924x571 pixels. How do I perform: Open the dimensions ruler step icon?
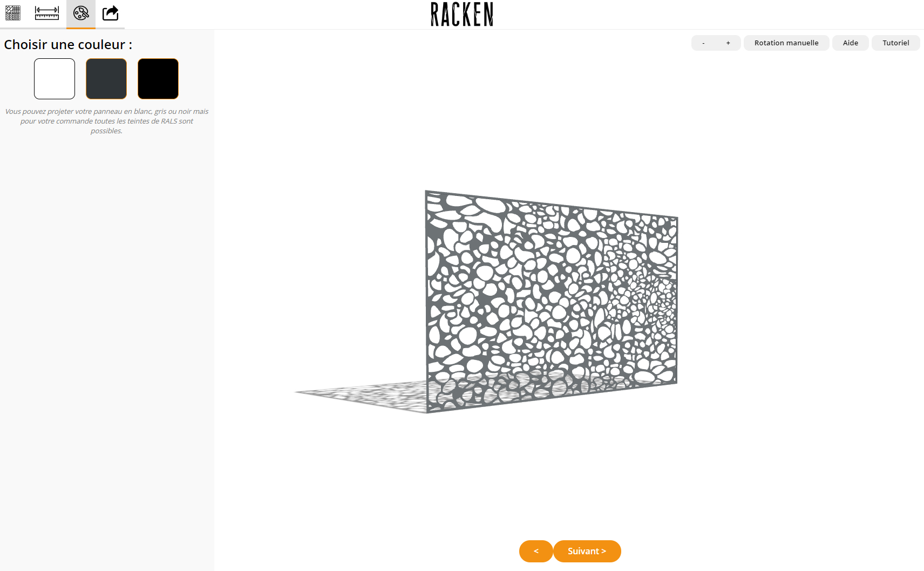[47, 13]
